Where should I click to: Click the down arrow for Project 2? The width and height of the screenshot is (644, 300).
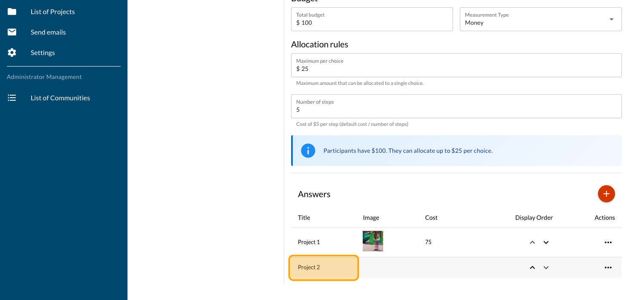coord(546,268)
